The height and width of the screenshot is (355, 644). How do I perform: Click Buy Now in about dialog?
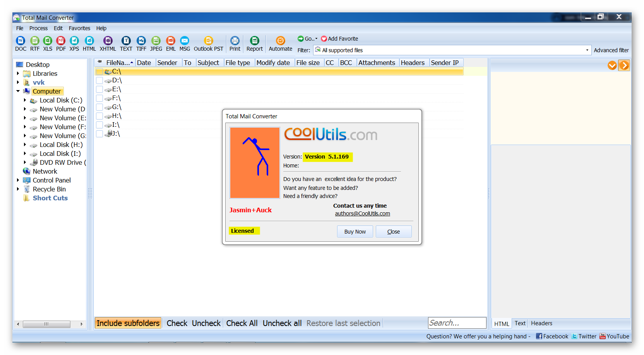click(355, 232)
